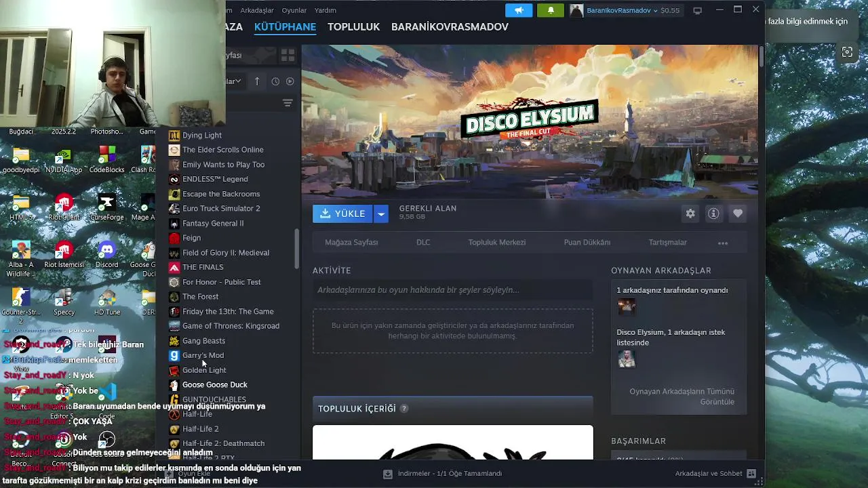Open Topluluk Merkezi link
This screenshot has height=488, width=868.
497,243
